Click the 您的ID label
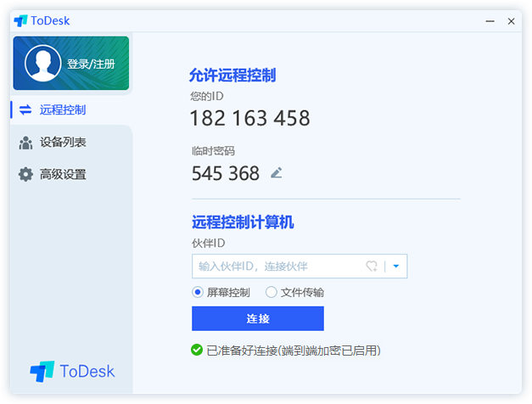 coord(207,97)
